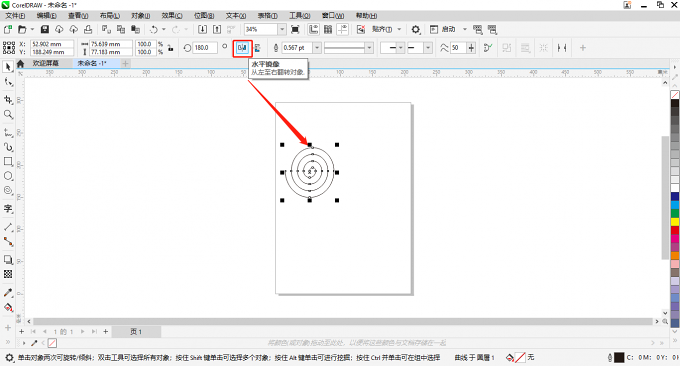Open options with the toolbar gear icon
Screen dimensions: 680x366
coord(415,29)
